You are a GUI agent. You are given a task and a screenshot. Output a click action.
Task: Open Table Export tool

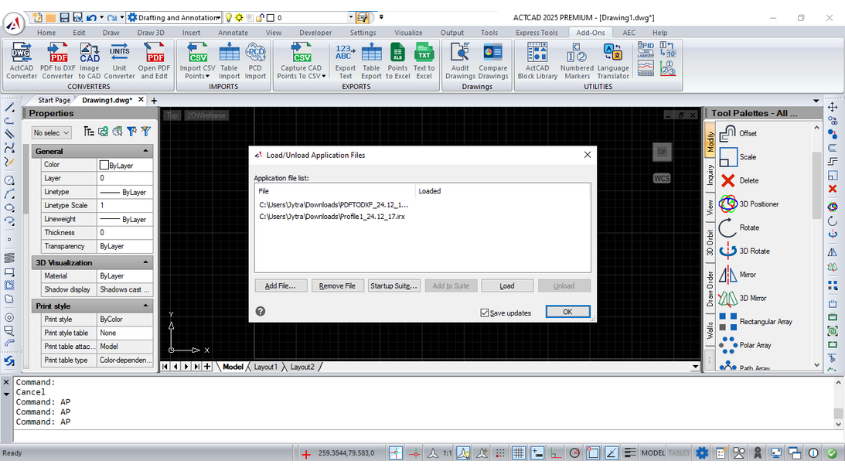[x=371, y=60]
